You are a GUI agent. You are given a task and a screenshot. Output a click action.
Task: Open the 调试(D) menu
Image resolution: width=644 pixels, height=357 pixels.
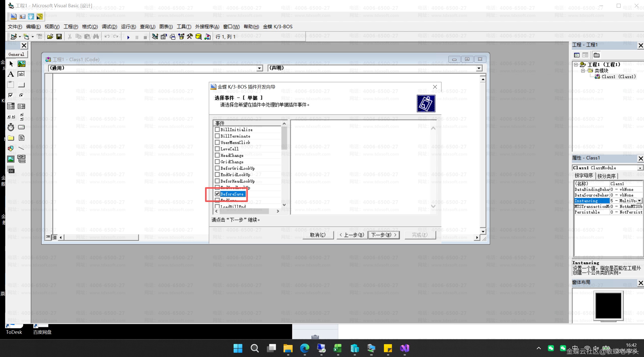coord(109,27)
